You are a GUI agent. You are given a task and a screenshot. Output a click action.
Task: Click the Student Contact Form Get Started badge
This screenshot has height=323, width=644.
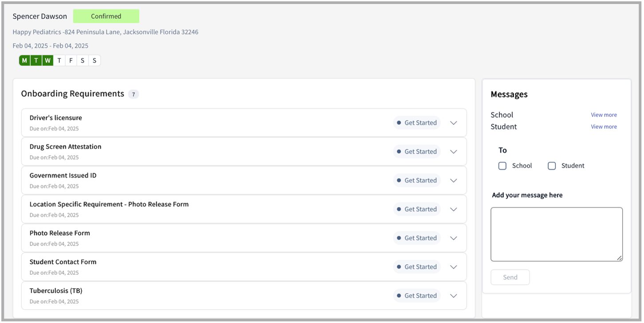(416, 267)
